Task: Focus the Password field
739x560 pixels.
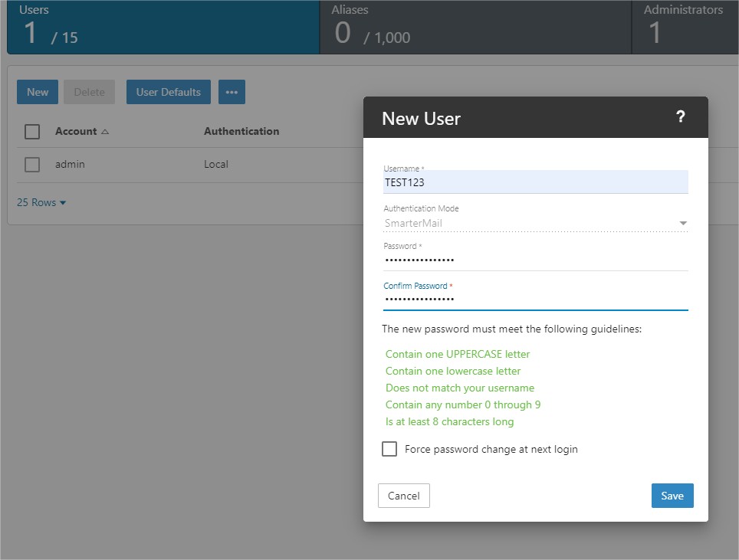Action: 535,260
